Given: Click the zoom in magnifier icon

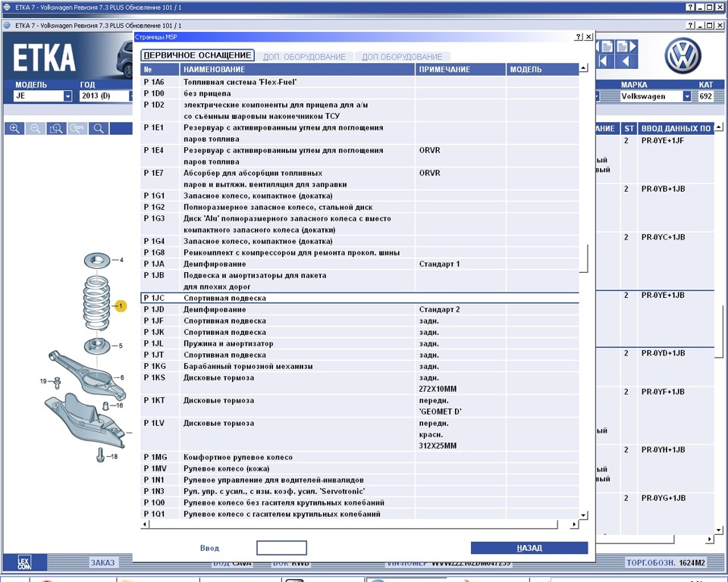Looking at the screenshot, I should tap(14, 129).
